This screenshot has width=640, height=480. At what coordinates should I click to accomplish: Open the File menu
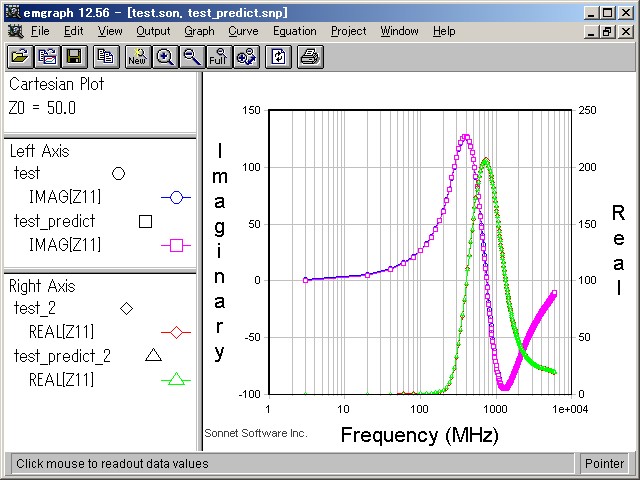pos(40,31)
